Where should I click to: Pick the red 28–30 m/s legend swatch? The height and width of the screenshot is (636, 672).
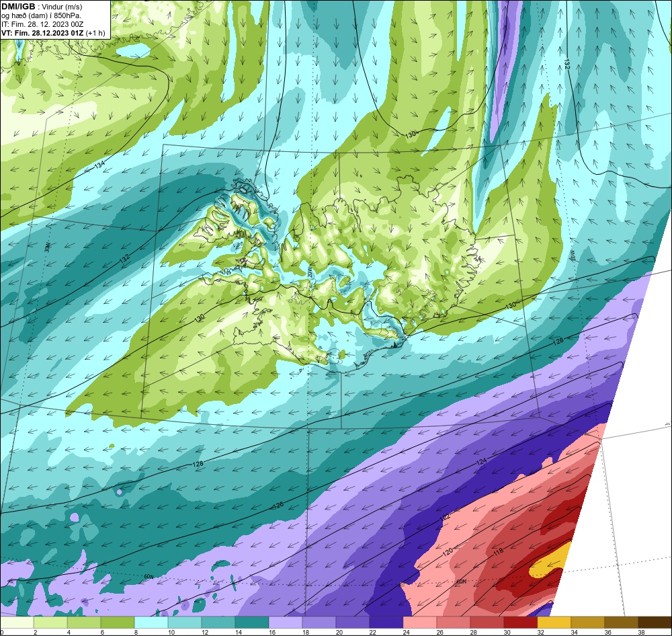pos(487,623)
